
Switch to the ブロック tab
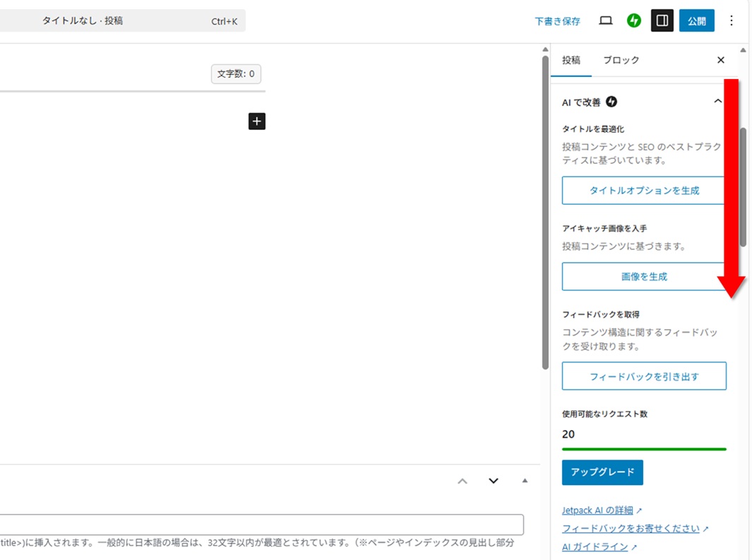click(621, 60)
